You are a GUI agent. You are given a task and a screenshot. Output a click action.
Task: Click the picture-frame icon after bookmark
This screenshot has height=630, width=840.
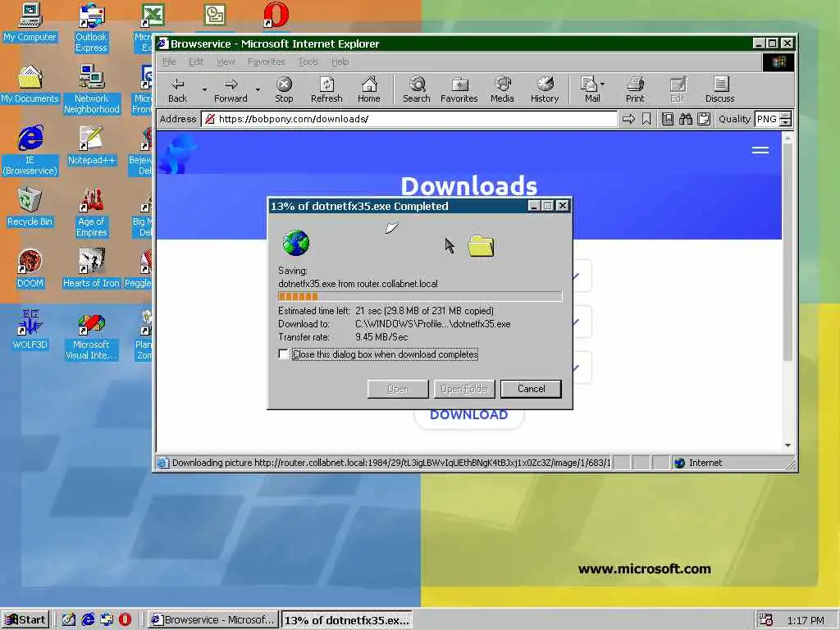tap(668, 119)
